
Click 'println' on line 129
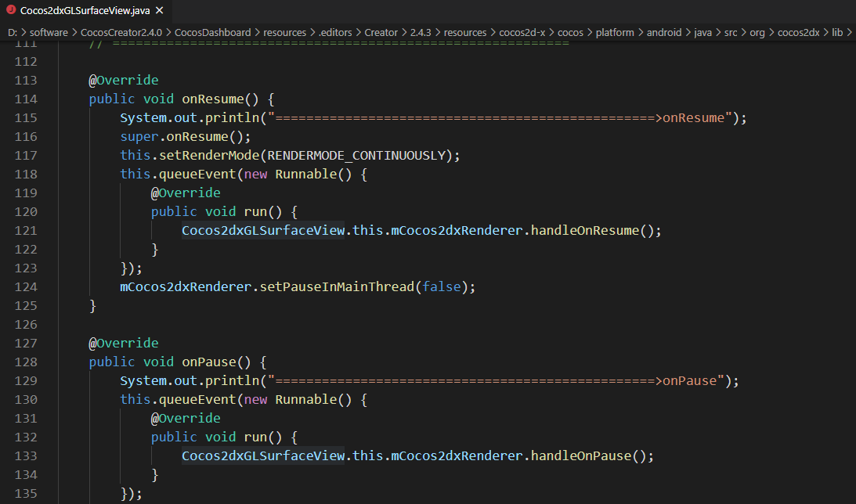[232, 380]
